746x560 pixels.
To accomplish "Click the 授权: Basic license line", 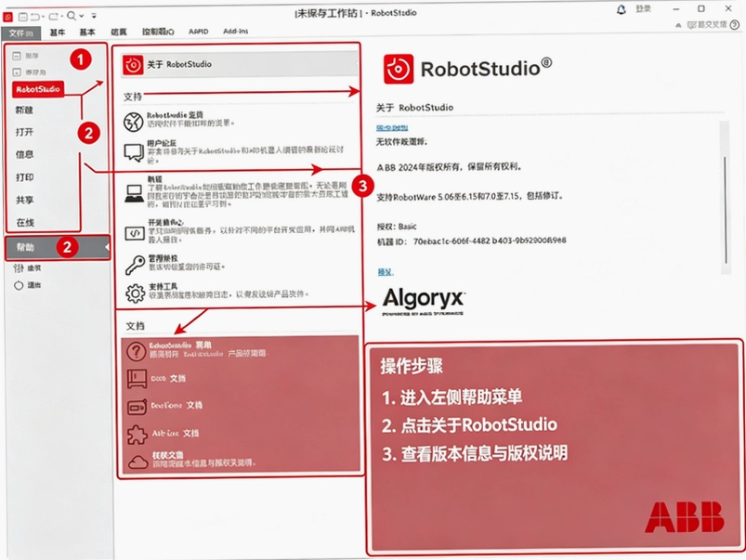I will tap(397, 227).
